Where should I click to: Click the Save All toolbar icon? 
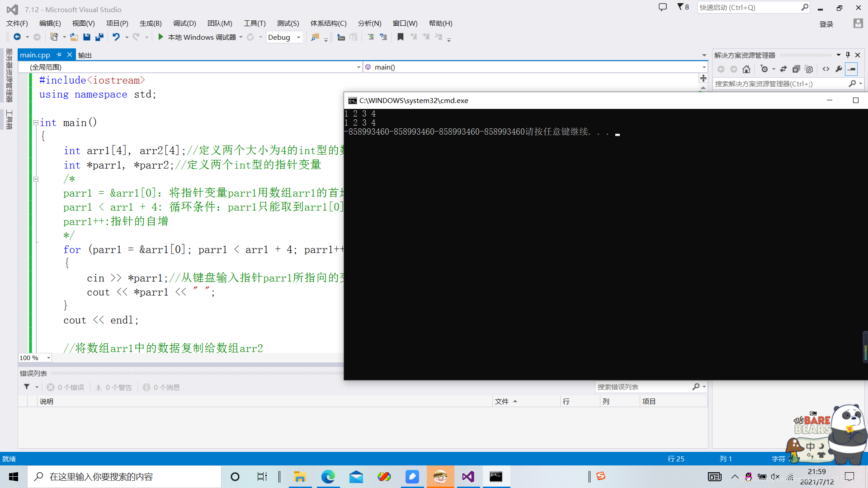pos(99,37)
